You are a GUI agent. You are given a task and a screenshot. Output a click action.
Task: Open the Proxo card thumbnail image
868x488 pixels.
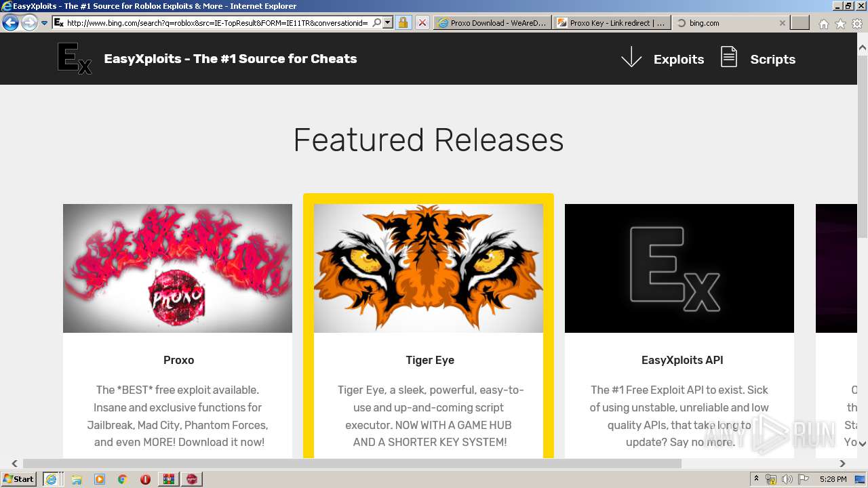178,268
